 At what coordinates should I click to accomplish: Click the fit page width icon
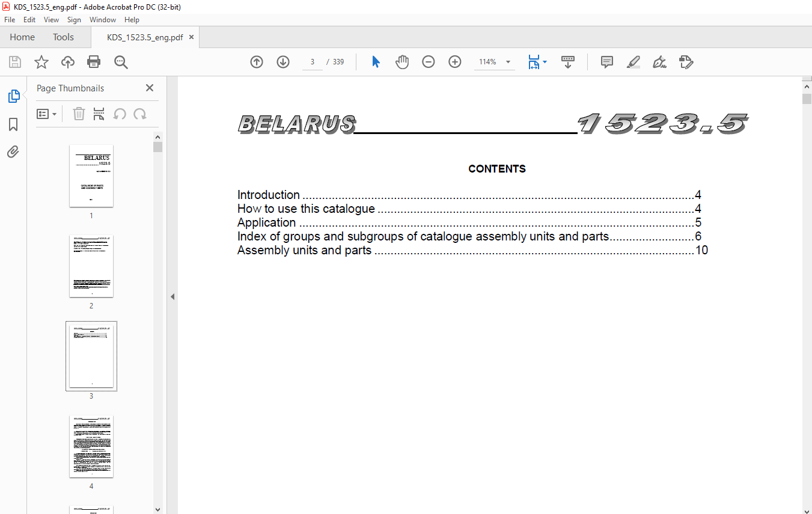(x=534, y=62)
